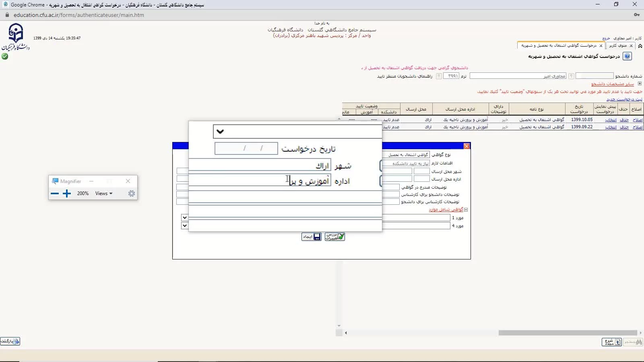
Task: Open the dropdown arrow for مورد 1 row
Action: tap(184, 218)
